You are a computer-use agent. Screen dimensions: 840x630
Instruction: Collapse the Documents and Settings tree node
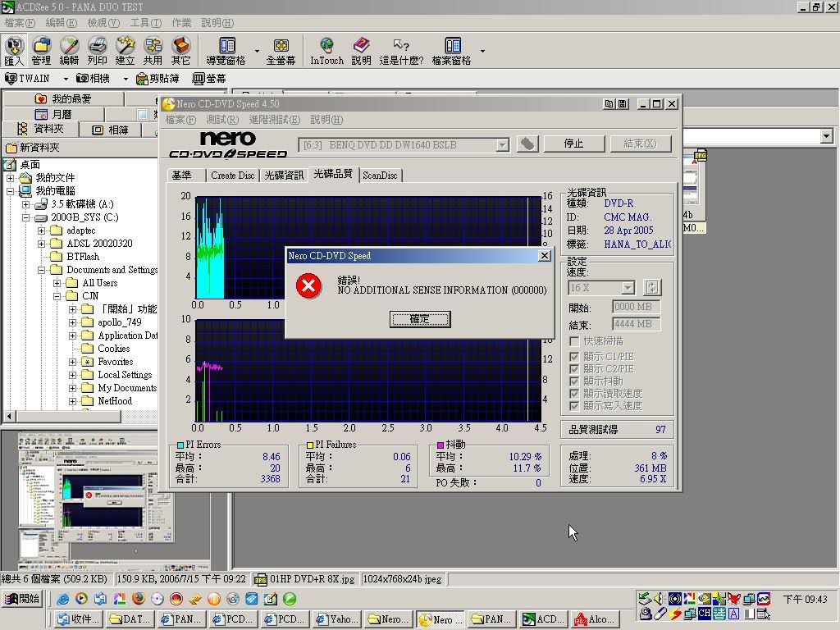[x=41, y=270]
